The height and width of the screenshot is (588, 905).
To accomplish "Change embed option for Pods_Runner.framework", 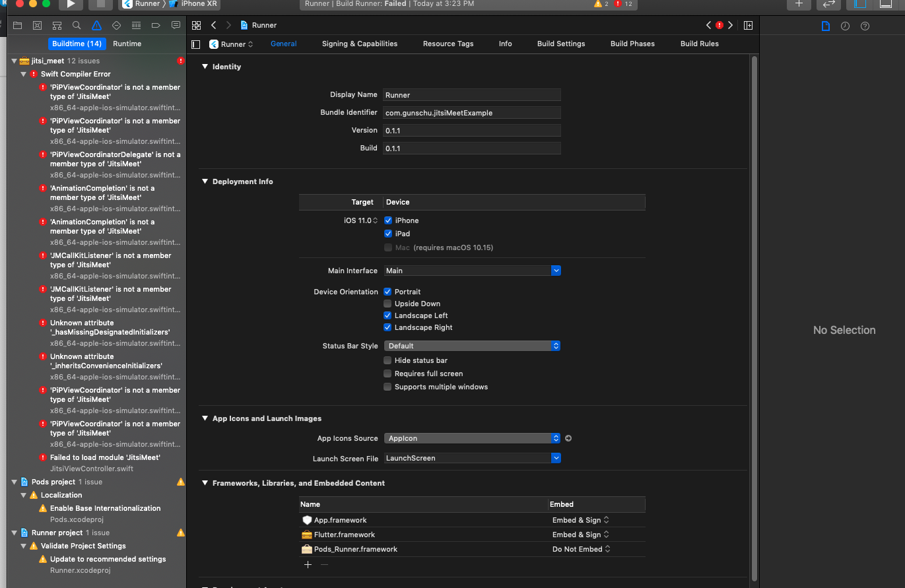I will coord(581,549).
